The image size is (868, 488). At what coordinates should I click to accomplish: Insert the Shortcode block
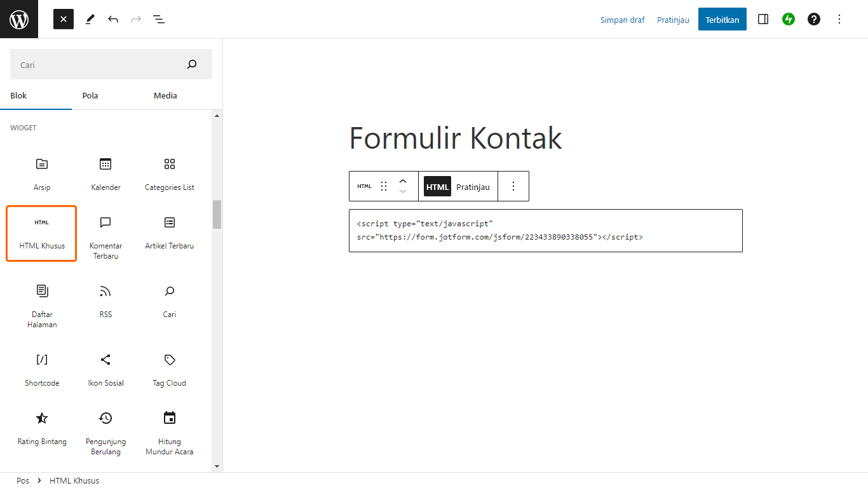point(42,369)
